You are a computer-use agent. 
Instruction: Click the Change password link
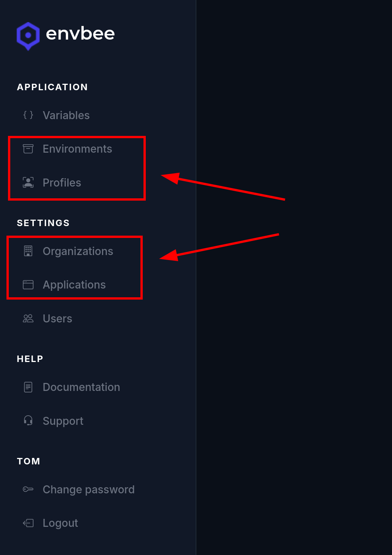88,490
